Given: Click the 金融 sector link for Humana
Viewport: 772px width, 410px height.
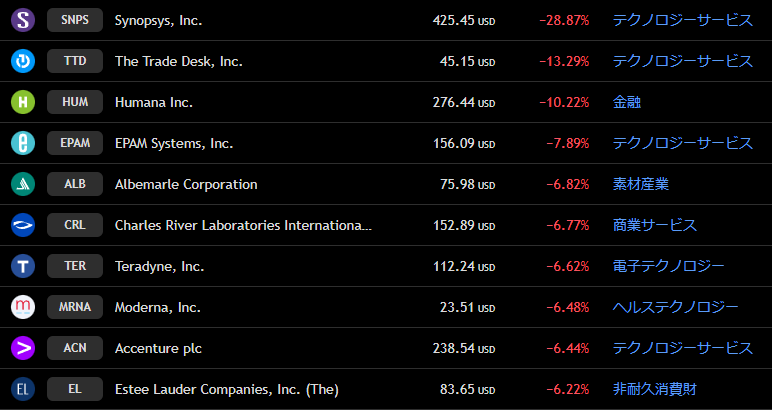Looking at the screenshot, I should (627, 102).
